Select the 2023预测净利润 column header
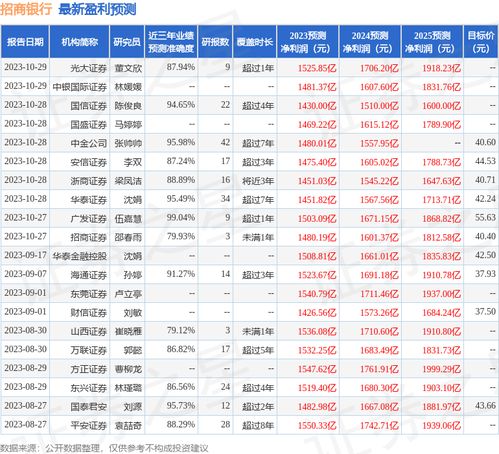Screen dimensions: 499x454 click(x=308, y=42)
